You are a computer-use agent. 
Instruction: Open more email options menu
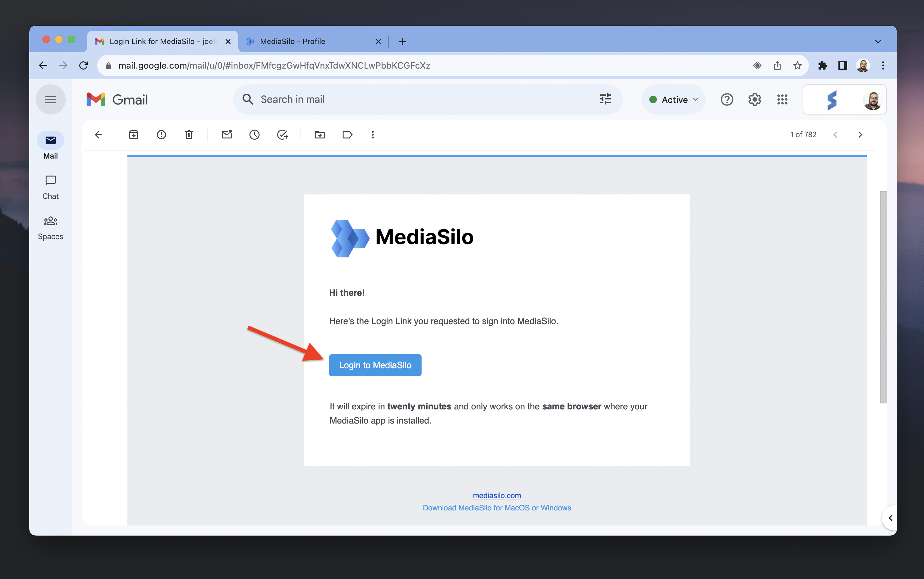point(372,134)
